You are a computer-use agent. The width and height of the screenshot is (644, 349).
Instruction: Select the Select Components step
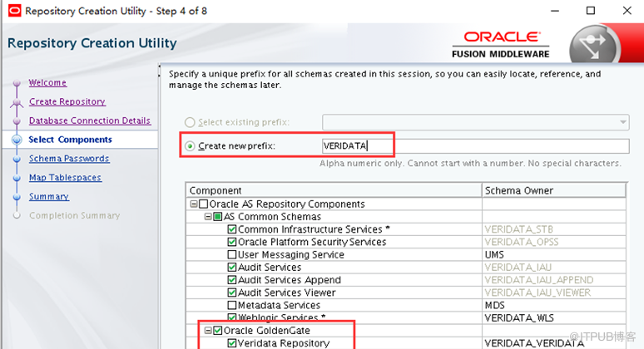point(70,140)
